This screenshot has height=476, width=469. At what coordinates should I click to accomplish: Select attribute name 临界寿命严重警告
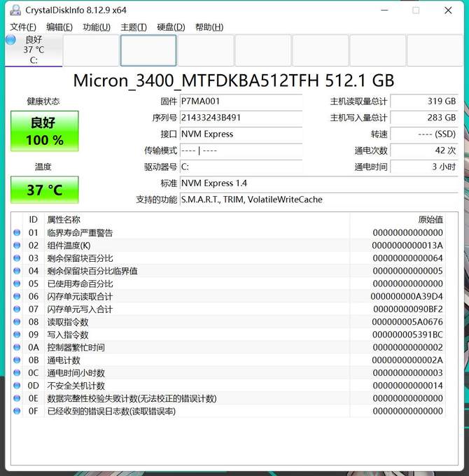80,233
